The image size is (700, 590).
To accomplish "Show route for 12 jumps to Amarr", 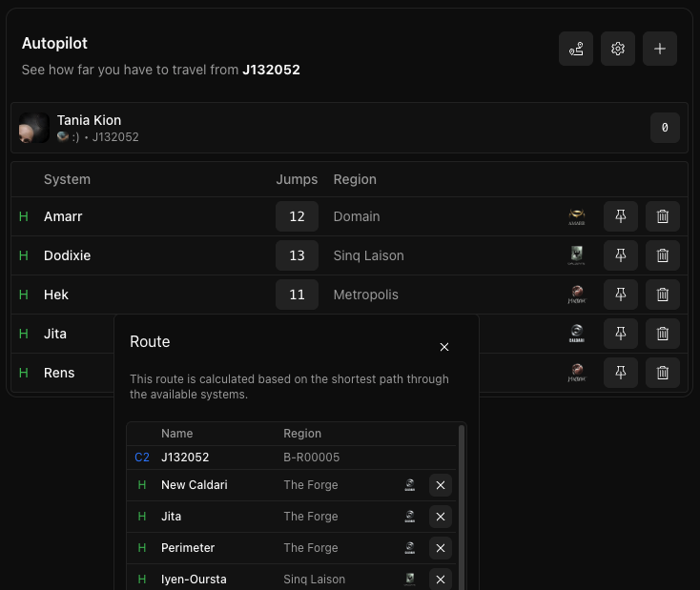I will pyautogui.click(x=297, y=216).
